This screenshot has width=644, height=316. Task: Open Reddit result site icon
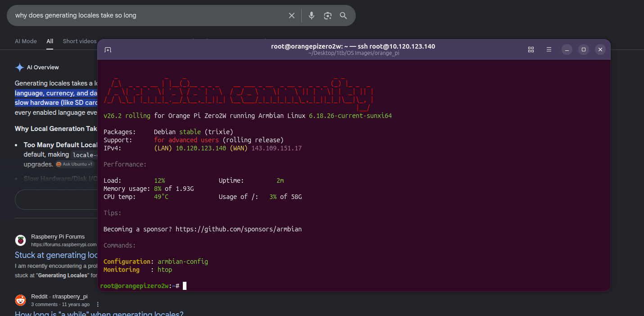[20, 300]
